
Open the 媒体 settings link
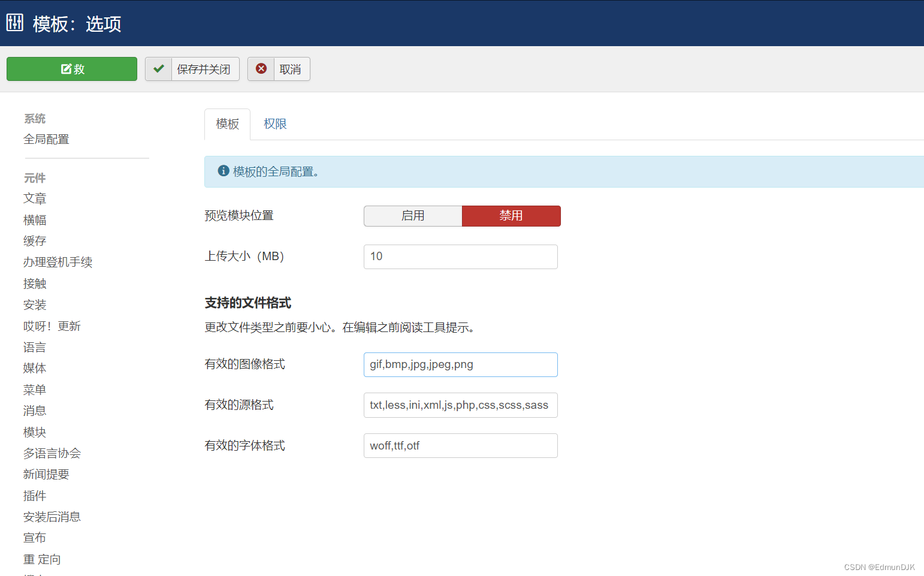(x=34, y=368)
